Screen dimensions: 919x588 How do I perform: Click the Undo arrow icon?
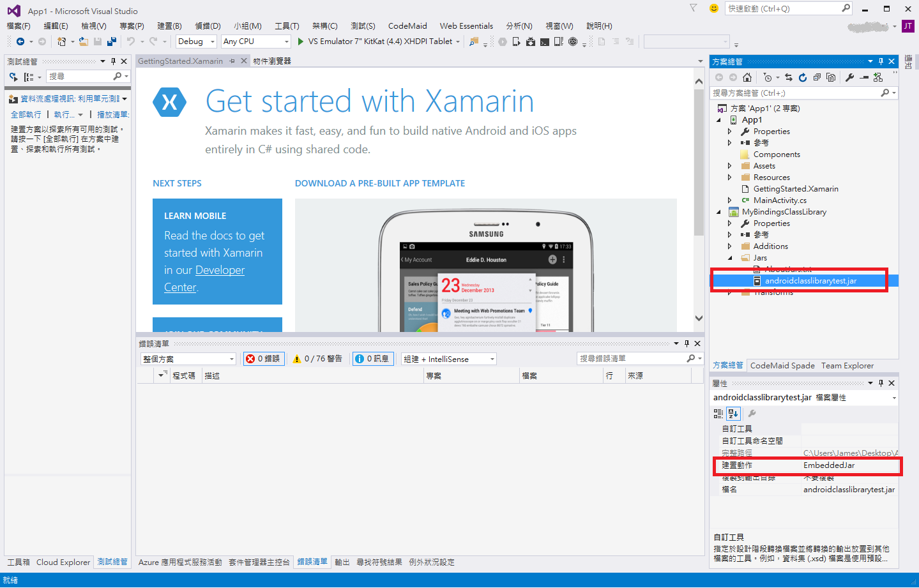(130, 41)
